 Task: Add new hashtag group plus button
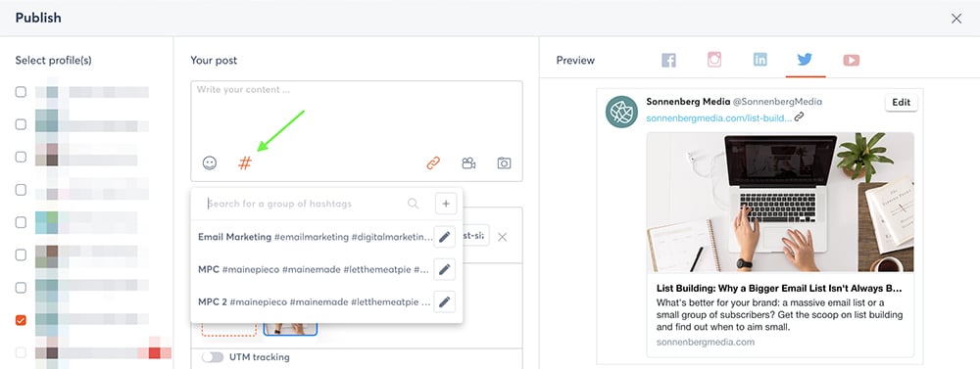coord(446,204)
